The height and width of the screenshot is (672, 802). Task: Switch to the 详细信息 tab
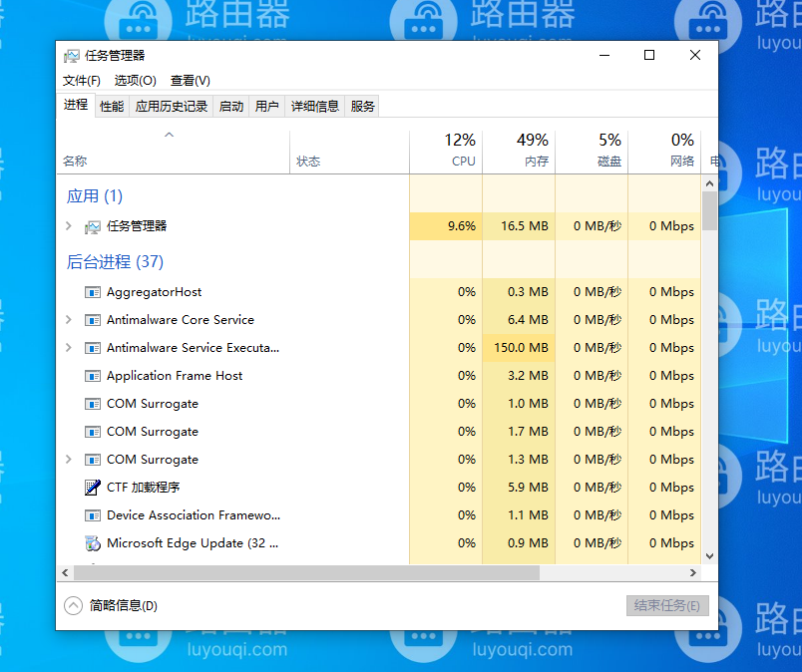[315, 107]
